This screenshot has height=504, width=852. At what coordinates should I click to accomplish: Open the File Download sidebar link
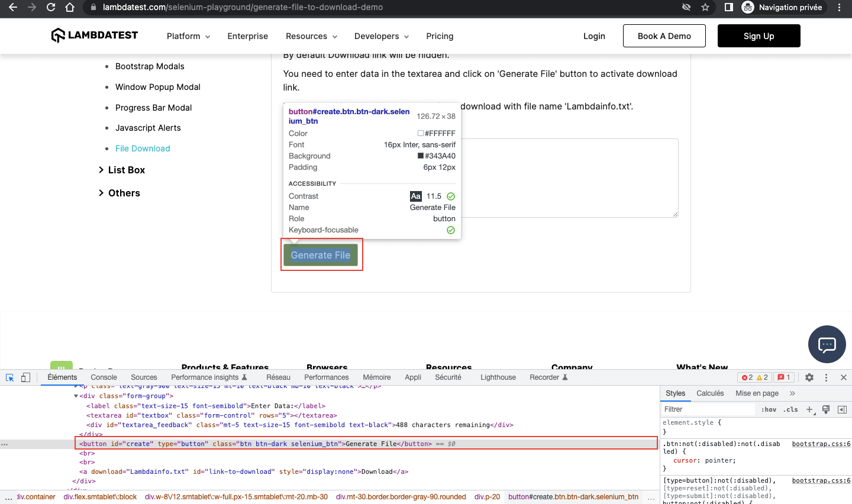point(143,148)
